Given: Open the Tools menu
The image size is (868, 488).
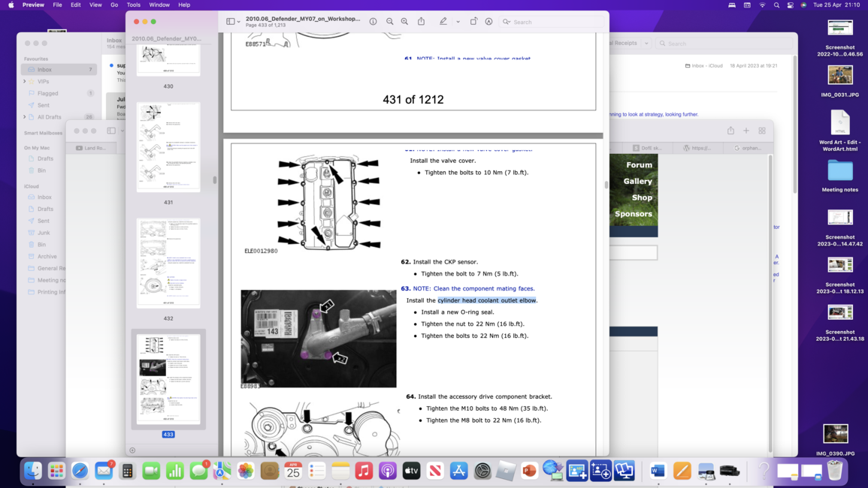Looking at the screenshot, I should (134, 5).
